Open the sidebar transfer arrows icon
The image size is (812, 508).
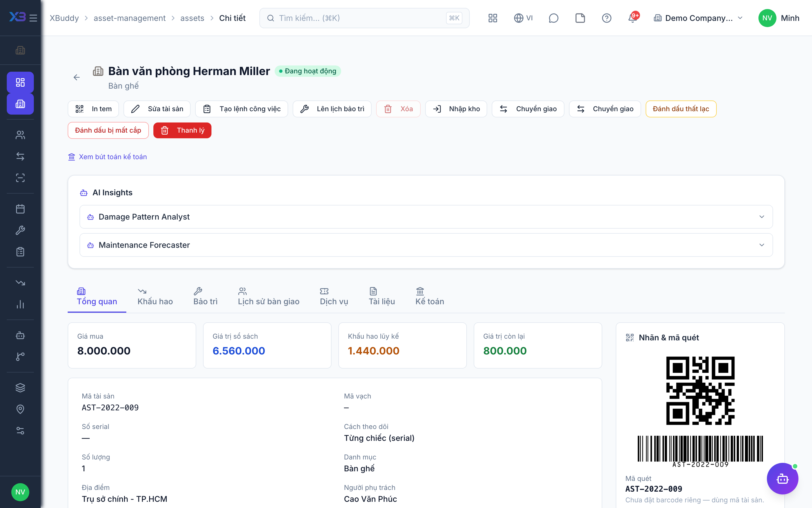tap(20, 156)
